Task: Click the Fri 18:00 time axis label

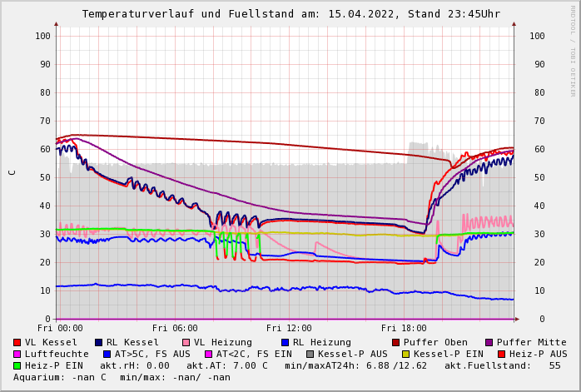Action: pyautogui.click(x=404, y=328)
